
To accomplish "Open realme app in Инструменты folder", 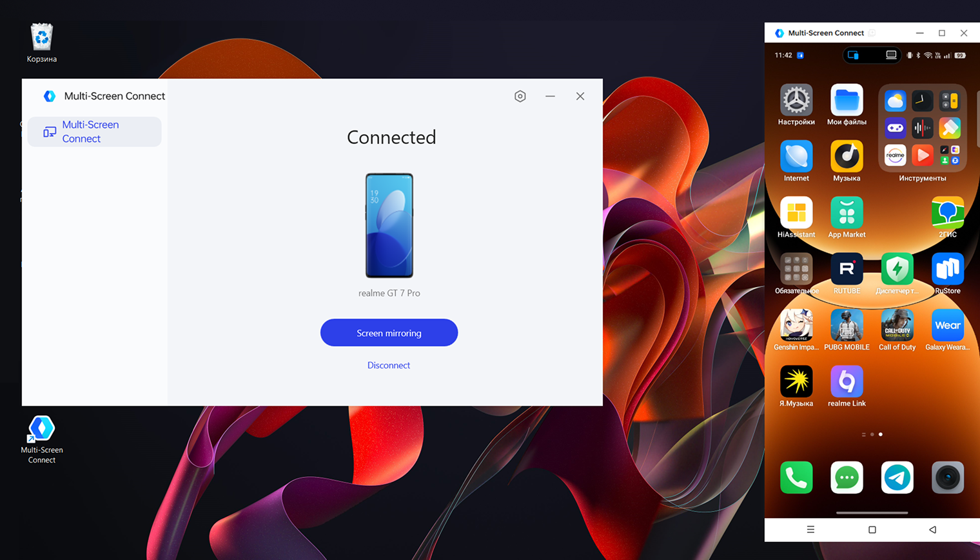I will point(895,155).
